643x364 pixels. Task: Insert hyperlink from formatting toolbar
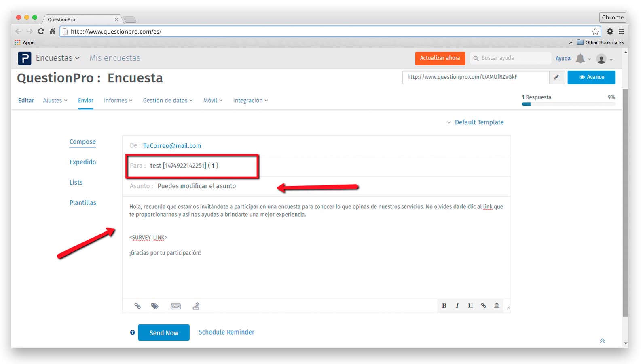tap(483, 306)
